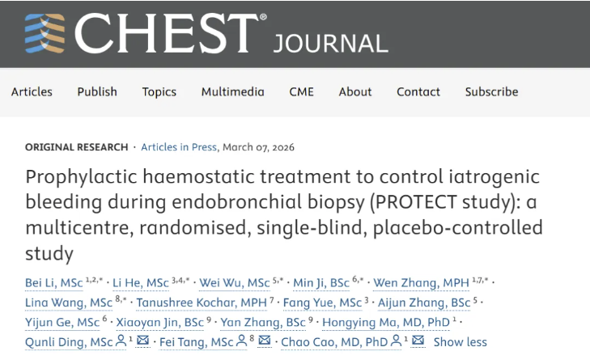Open the Contact page

tap(418, 91)
